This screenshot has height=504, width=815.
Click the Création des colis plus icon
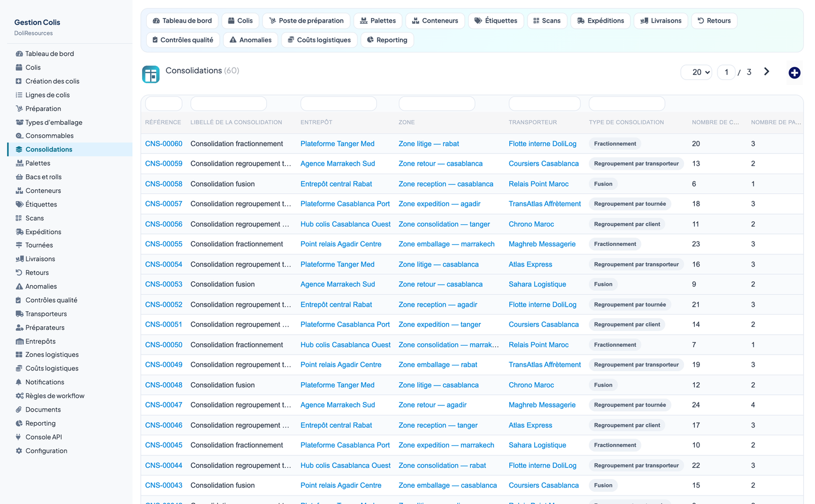point(19,81)
